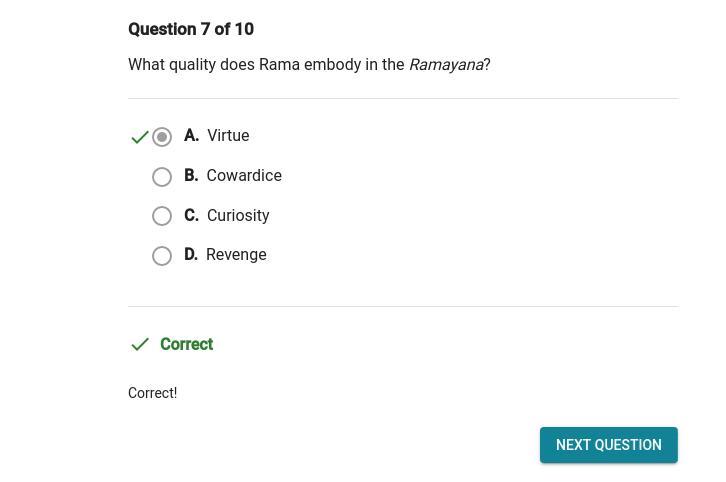The height and width of the screenshot is (482, 726).
Task: Click the bold letter "A." option label
Action: [191, 136]
